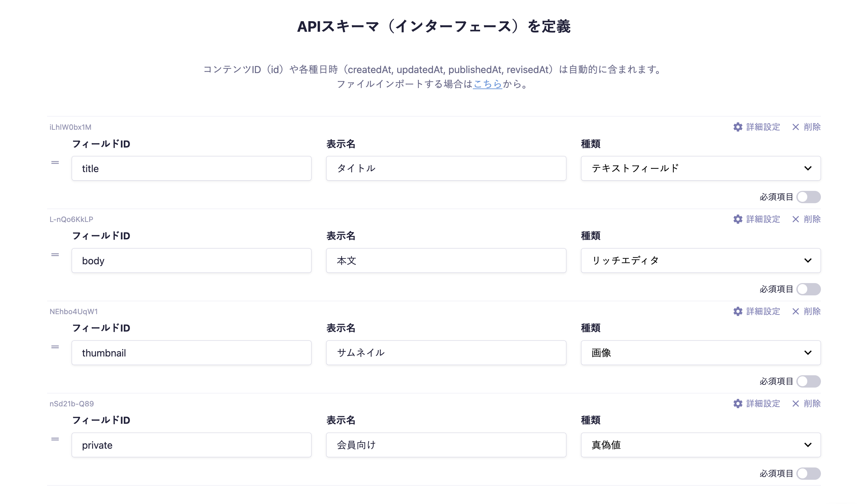Click the drag handle beside the private field
The image size is (868, 504).
[55, 439]
